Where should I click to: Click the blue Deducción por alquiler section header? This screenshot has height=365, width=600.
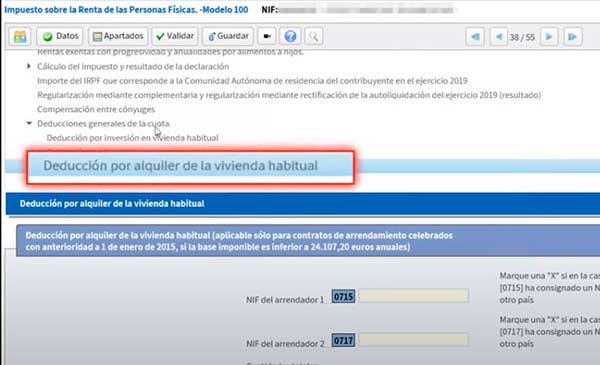[302, 204]
